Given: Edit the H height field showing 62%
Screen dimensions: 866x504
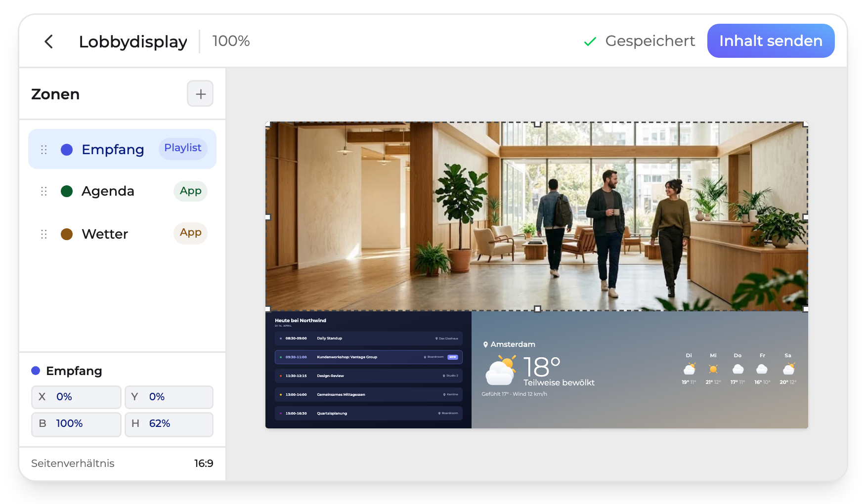Looking at the screenshot, I should click(x=169, y=424).
